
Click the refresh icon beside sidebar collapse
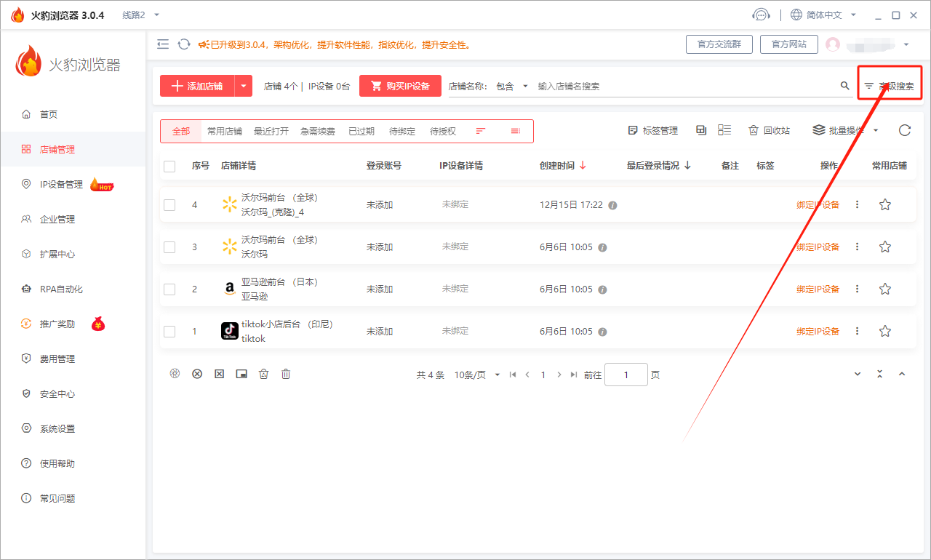(x=184, y=44)
